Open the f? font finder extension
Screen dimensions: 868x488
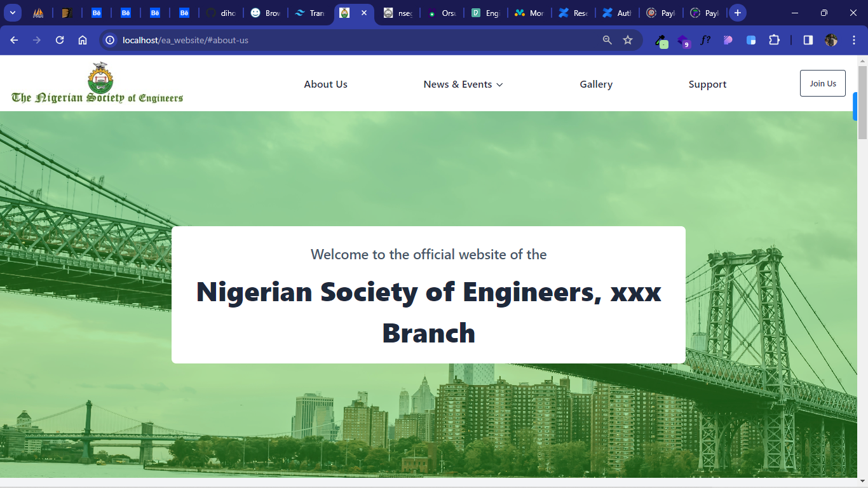(705, 40)
